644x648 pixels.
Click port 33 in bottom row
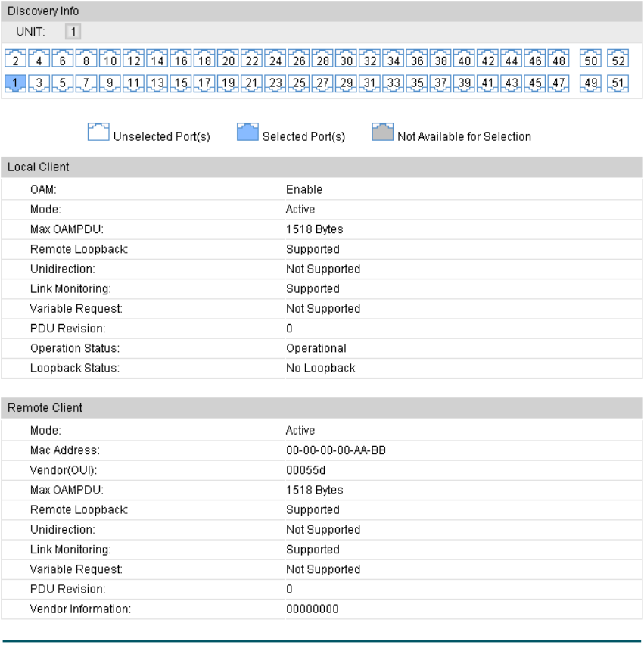pyautogui.click(x=394, y=83)
